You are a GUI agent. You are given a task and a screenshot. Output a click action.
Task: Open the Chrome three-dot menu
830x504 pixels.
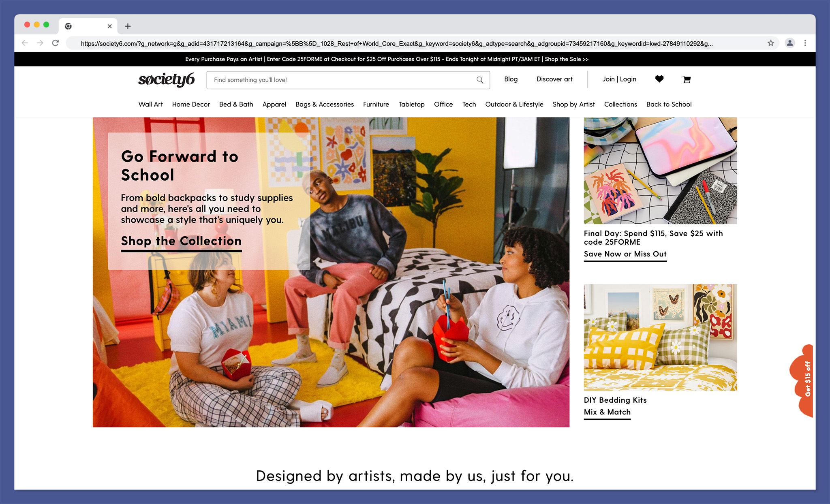805,43
